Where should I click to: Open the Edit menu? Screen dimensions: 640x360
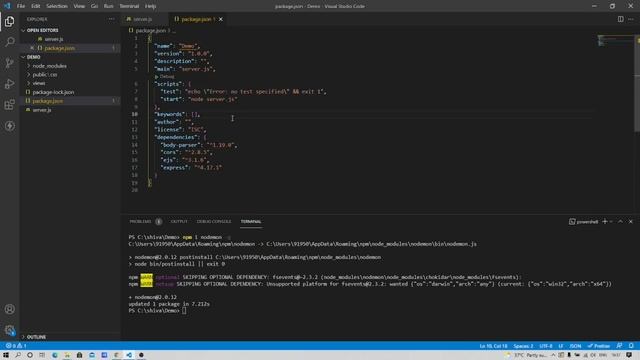click(x=36, y=6)
